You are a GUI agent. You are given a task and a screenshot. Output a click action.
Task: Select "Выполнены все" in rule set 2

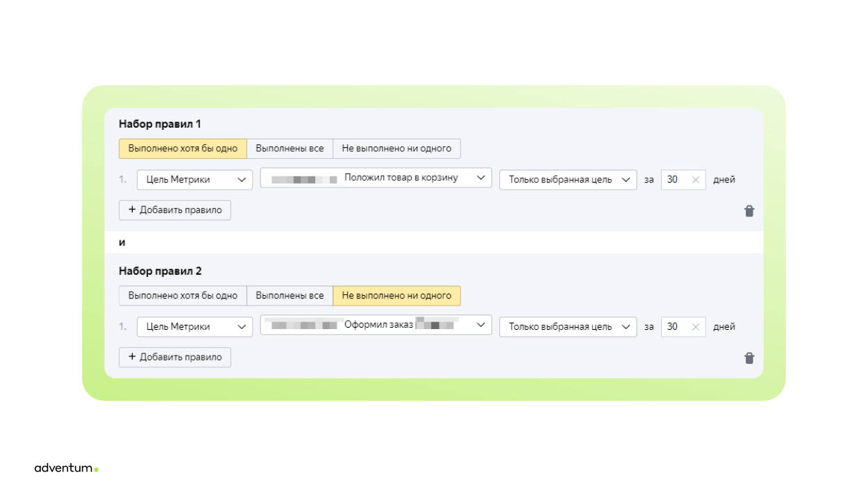click(290, 296)
